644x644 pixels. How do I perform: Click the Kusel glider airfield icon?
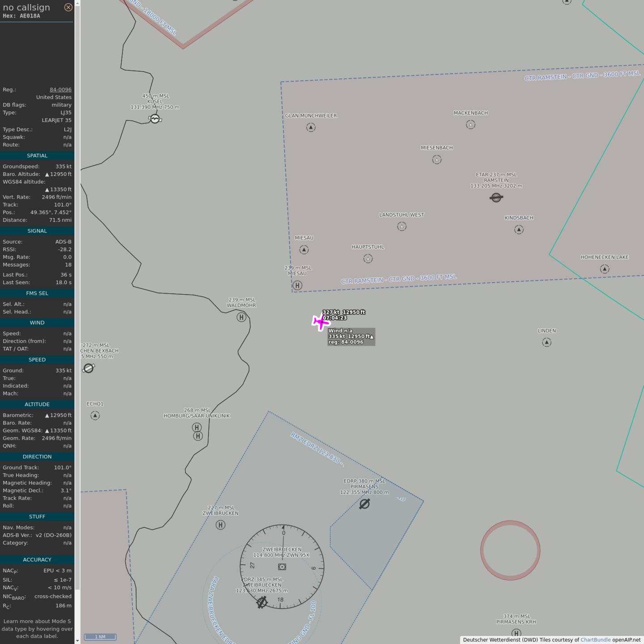pyautogui.click(x=155, y=119)
